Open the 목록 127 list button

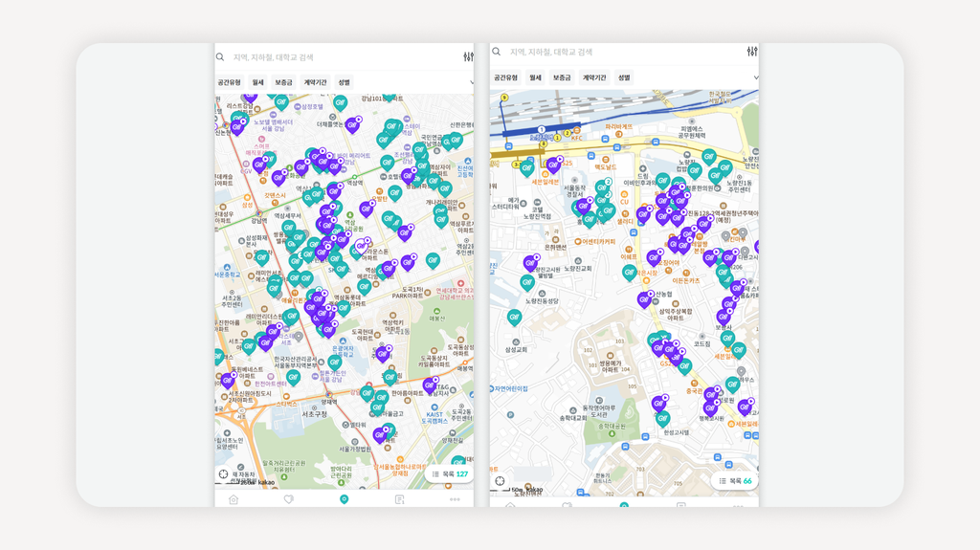449,473
